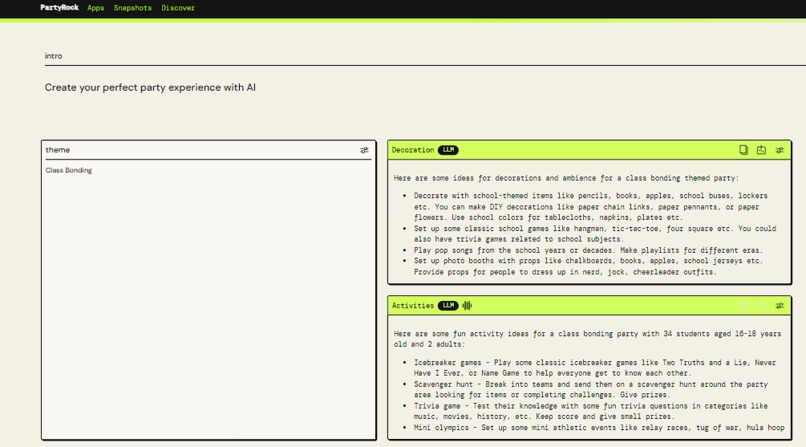
Task: Open Activities widget edit settings
Action: 780,306
